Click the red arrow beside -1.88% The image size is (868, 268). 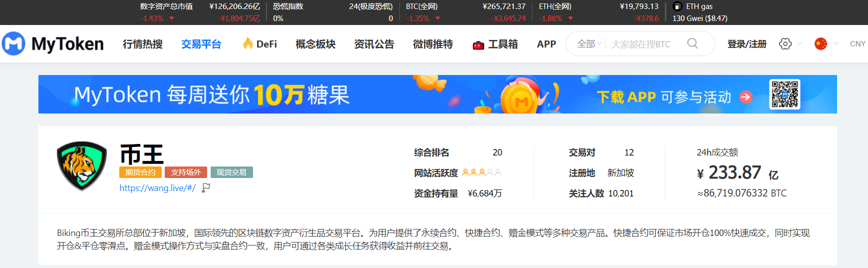coord(571,18)
